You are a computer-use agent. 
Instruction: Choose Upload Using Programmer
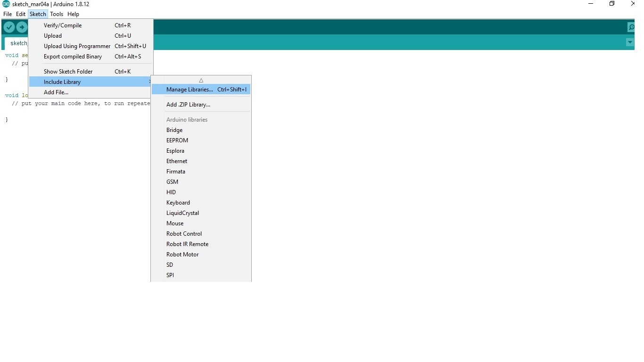point(91,46)
